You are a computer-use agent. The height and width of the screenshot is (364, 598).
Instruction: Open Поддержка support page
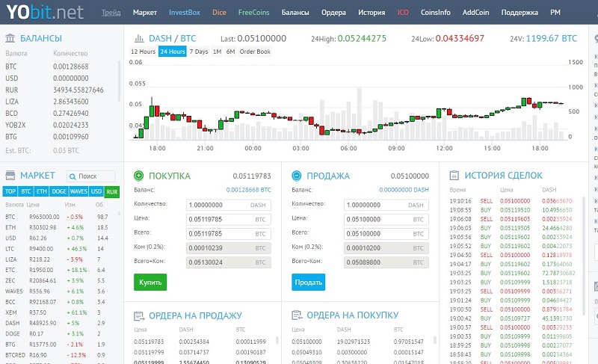(520, 12)
